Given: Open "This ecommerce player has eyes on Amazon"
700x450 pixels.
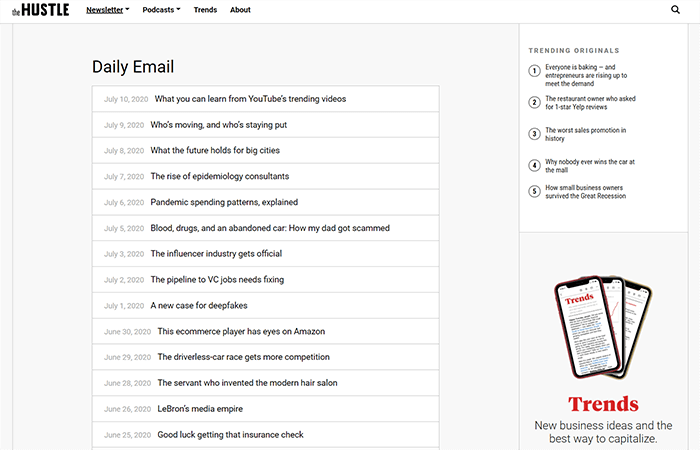Looking at the screenshot, I should point(241,331).
